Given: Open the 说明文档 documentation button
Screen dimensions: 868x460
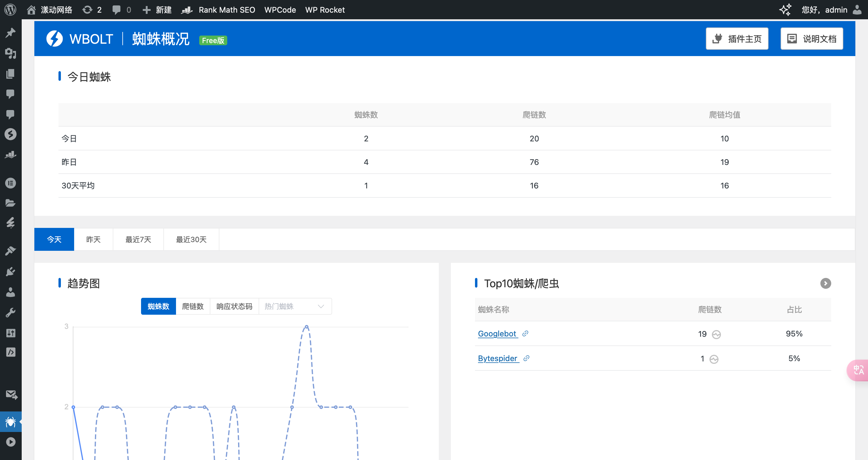Looking at the screenshot, I should click(x=812, y=39).
